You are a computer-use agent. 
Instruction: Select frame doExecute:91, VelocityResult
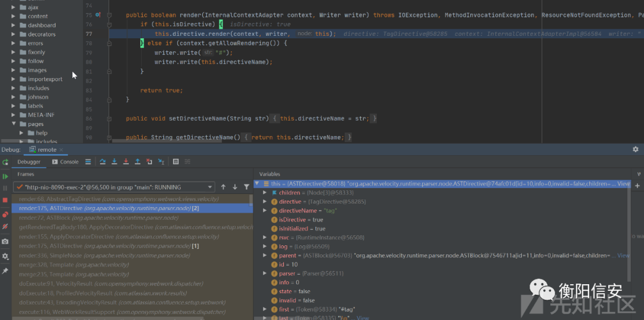132,284
